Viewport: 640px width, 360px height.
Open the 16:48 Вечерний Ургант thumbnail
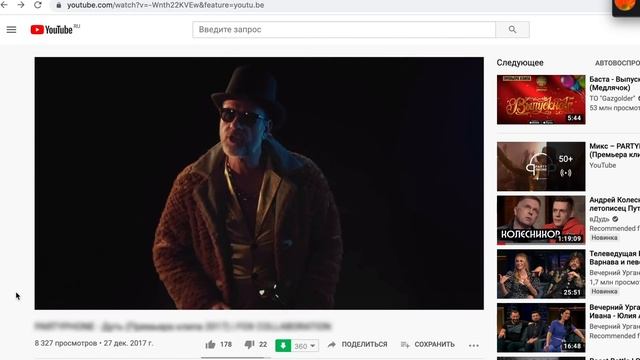[541, 327]
